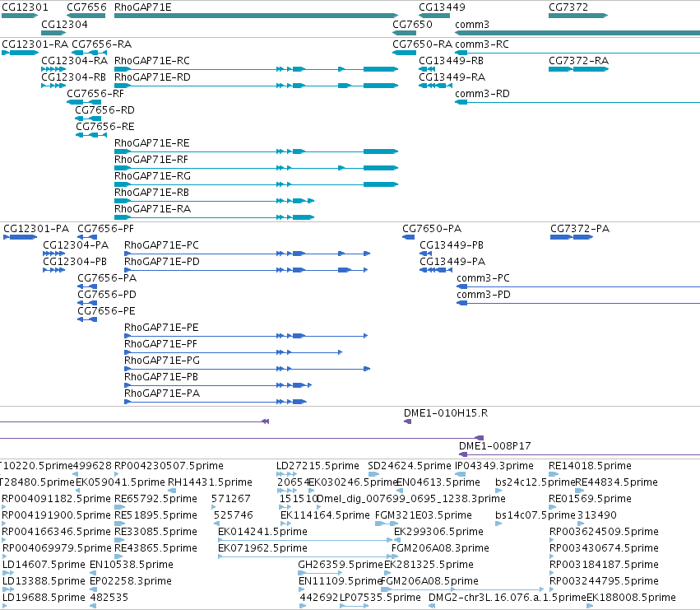Click protein comm3-PC label
The image size is (700, 610).
click(483, 278)
